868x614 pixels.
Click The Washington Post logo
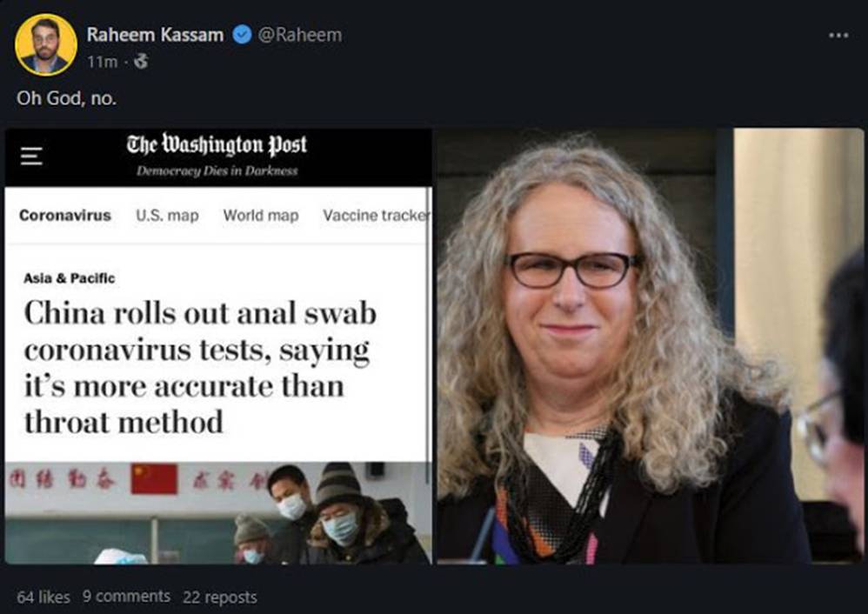click(x=217, y=145)
